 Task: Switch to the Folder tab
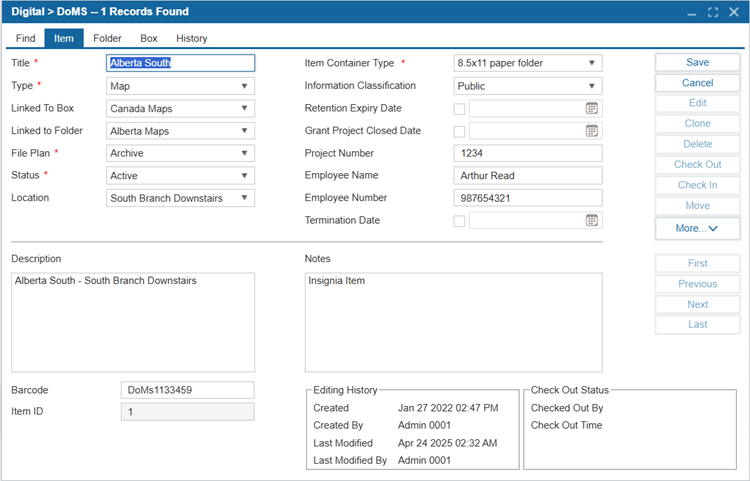[107, 38]
